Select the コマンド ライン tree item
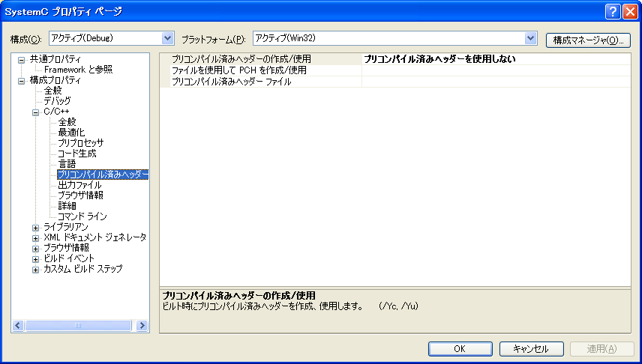 click(x=82, y=216)
